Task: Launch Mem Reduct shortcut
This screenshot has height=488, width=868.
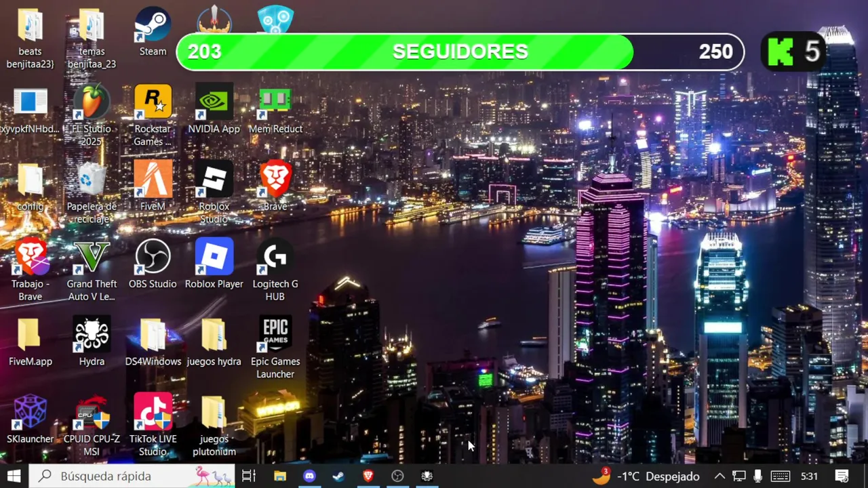Action: click(275, 109)
